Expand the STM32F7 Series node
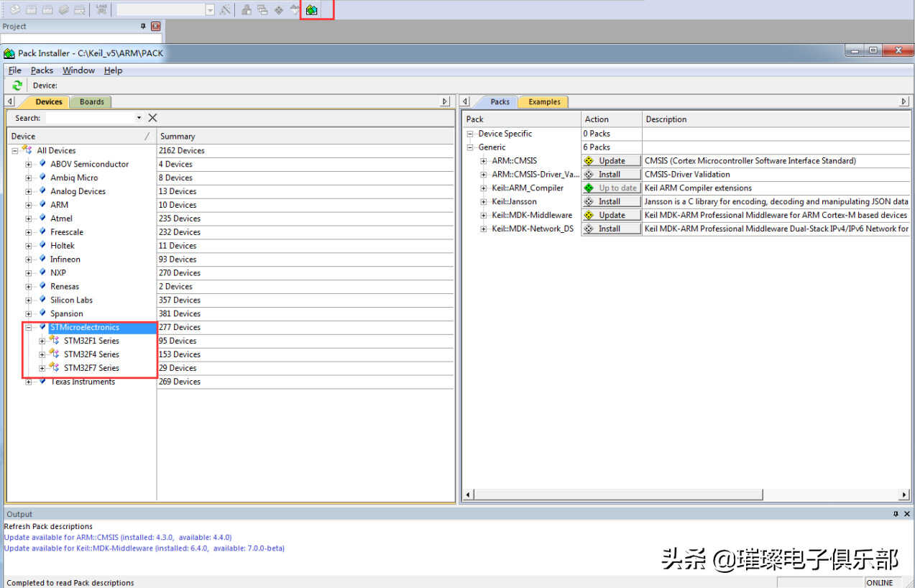This screenshot has height=588, width=915. coord(42,368)
